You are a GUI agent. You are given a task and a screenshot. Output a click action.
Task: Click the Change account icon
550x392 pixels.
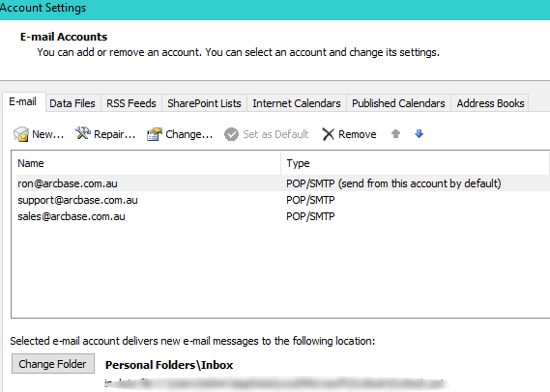[155, 134]
